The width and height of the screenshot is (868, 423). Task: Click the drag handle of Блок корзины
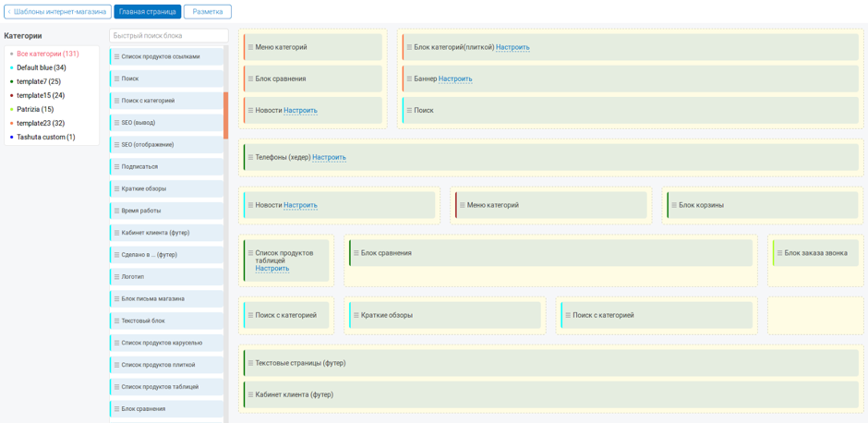[x=674, y=205]
